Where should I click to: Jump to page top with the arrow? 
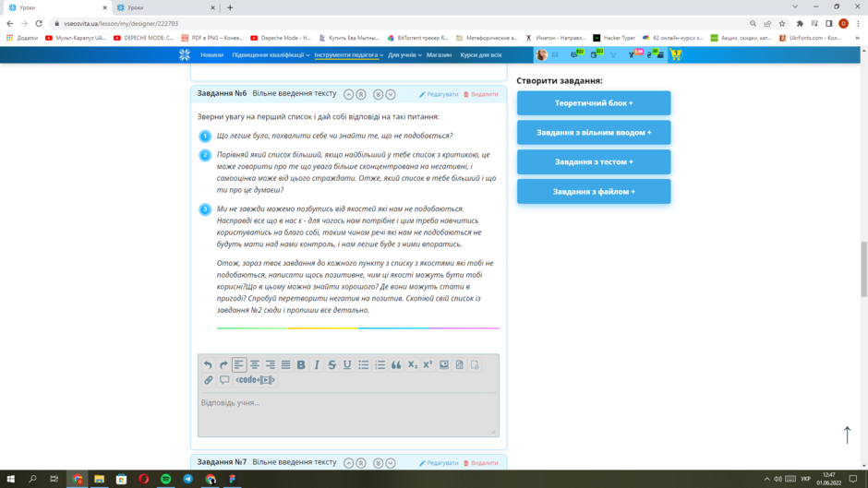[847, 434]
